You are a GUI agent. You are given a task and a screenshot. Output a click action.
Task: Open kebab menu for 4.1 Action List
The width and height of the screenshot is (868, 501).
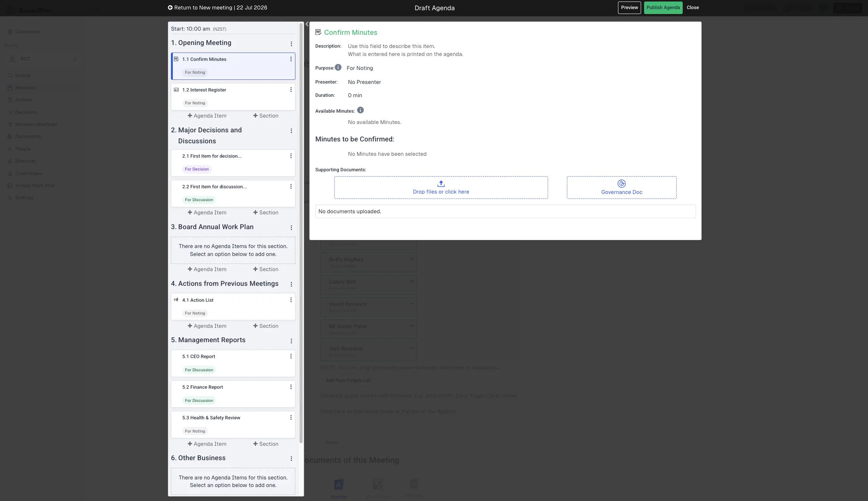pos(291,300)
